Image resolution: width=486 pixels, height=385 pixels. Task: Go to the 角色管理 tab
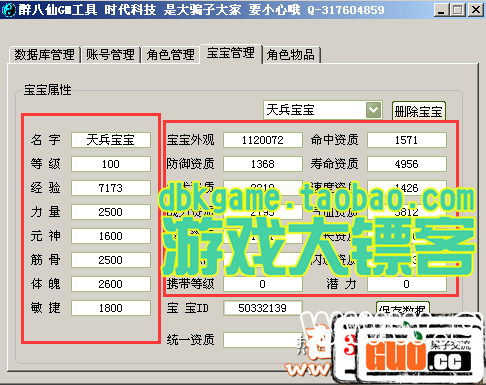[170, 55]
